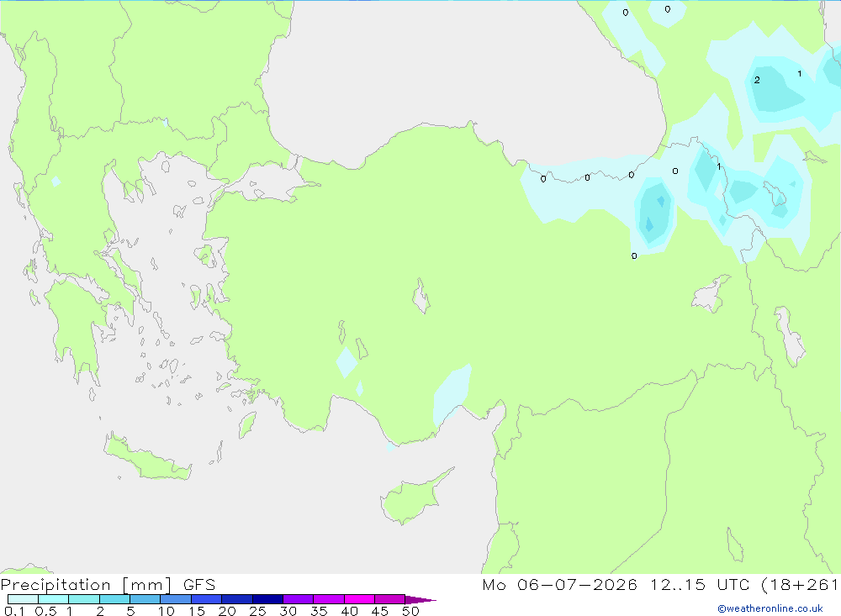Click the '25' legend scale value
The height and width of the screenshot is (616, 841).
point(257,611)
